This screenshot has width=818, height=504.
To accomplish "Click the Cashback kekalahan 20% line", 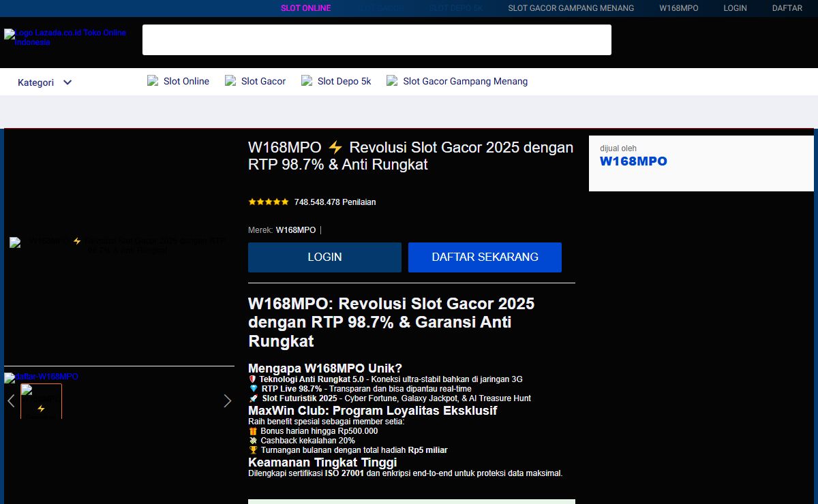I will coord(301,441).
